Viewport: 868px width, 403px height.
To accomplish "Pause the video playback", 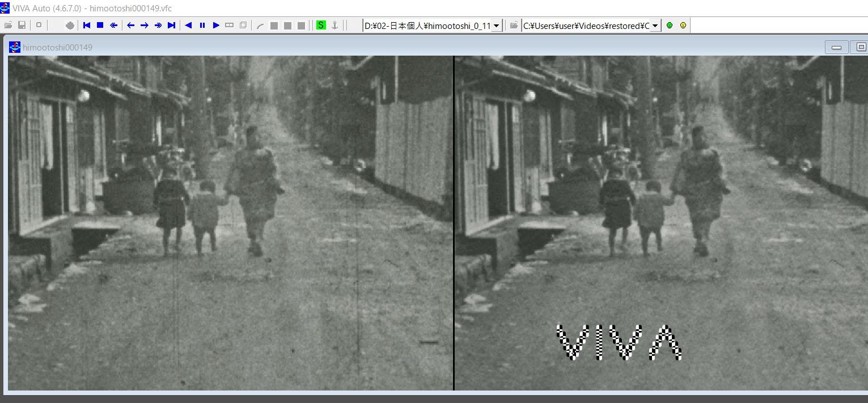I will [202, 26].
